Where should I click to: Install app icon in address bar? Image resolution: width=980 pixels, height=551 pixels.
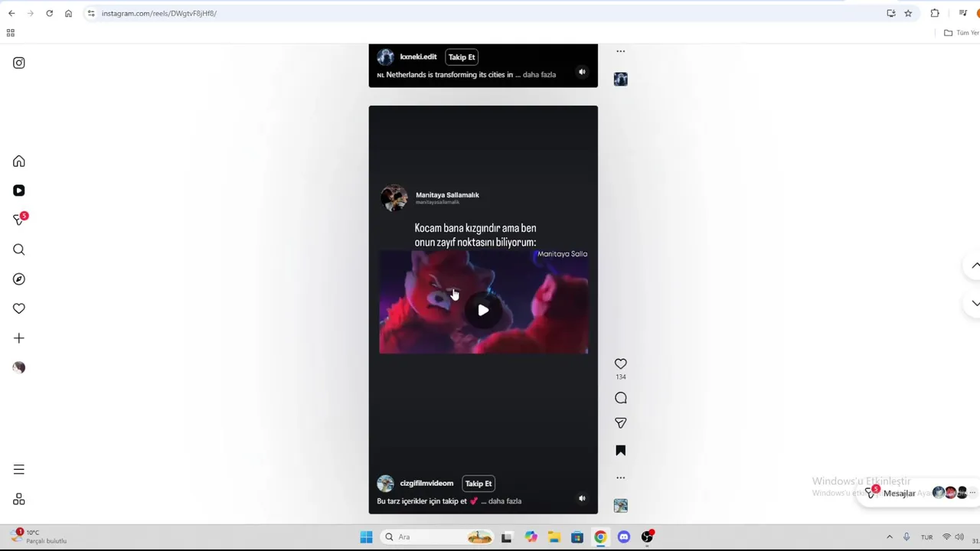tap(891, 13)
